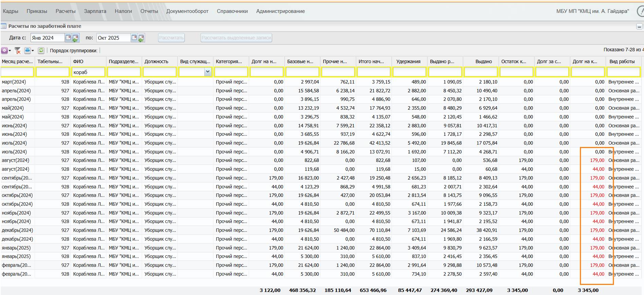Click the blue printer icon
Image resolution: width=644 pixels, height=295 pixels.
click(x=27, y=51)
